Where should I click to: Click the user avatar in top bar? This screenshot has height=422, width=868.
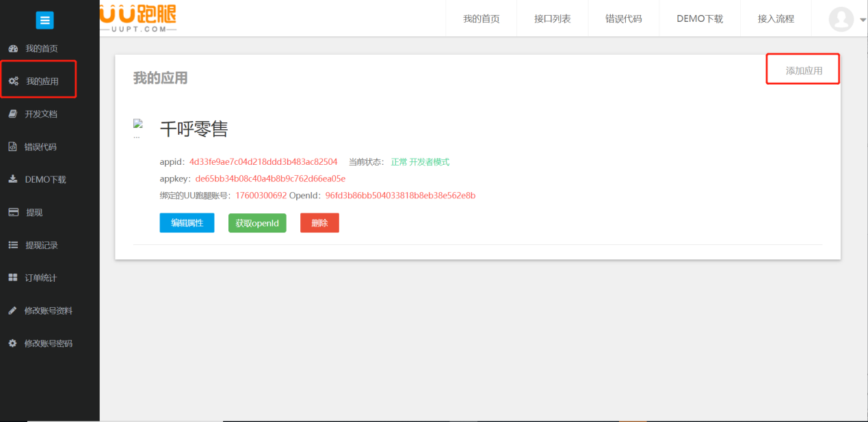841,19
